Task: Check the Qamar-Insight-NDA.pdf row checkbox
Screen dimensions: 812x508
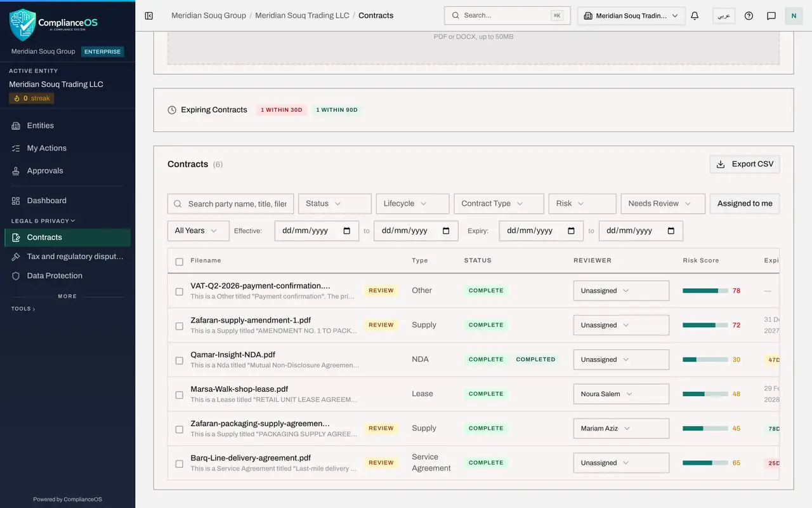Action: [x=179, y=360]
